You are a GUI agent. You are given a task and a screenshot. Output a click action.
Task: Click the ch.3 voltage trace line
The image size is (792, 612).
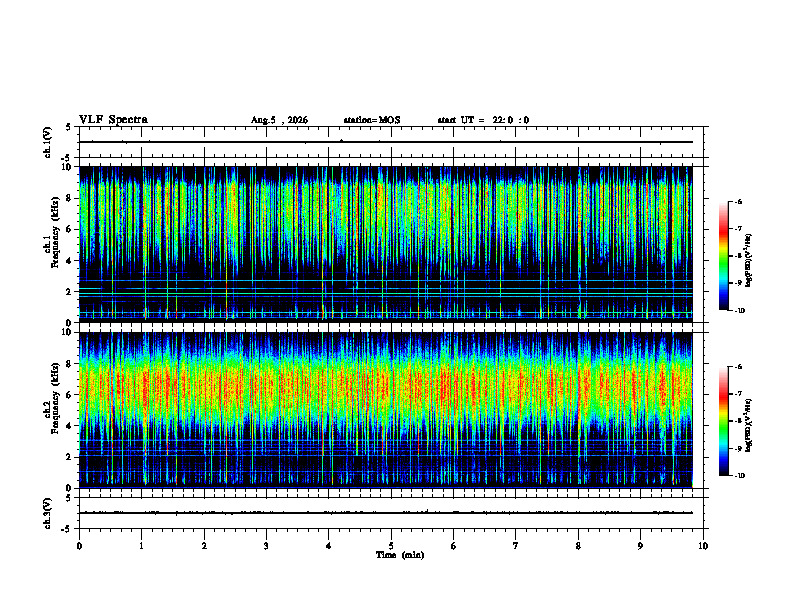pos(386,513)
